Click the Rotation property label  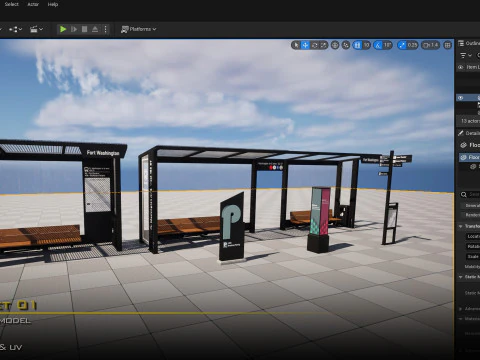pos(473,246)
